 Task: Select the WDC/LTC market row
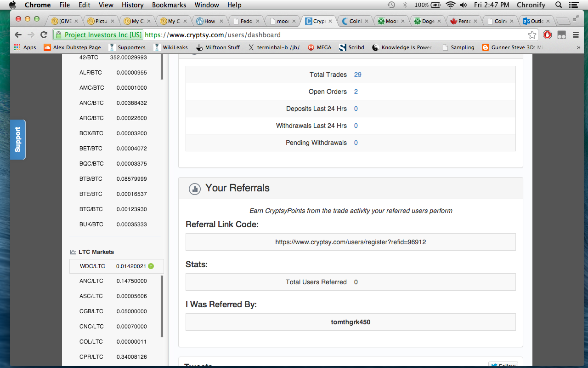117,266
